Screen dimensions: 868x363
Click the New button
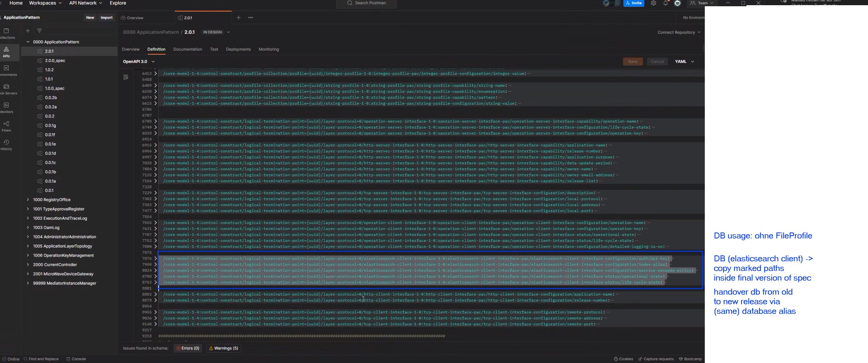90,17
